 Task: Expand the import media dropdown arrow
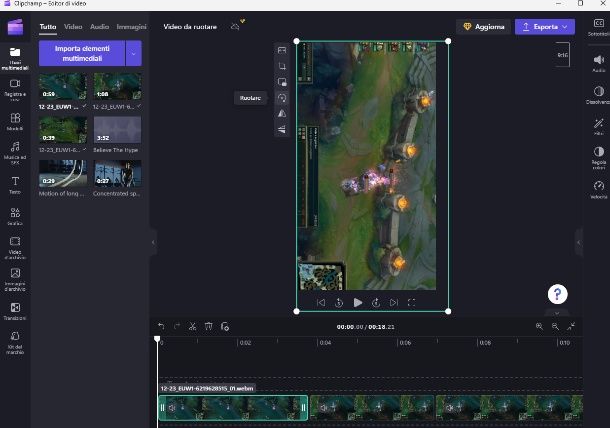click(x=133, y=53)
